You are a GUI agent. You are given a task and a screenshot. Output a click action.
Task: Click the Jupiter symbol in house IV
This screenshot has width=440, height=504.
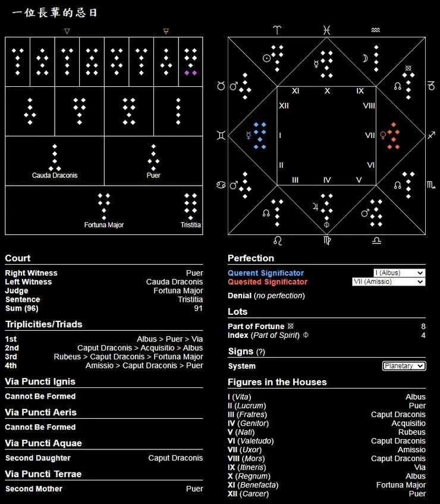315,207
